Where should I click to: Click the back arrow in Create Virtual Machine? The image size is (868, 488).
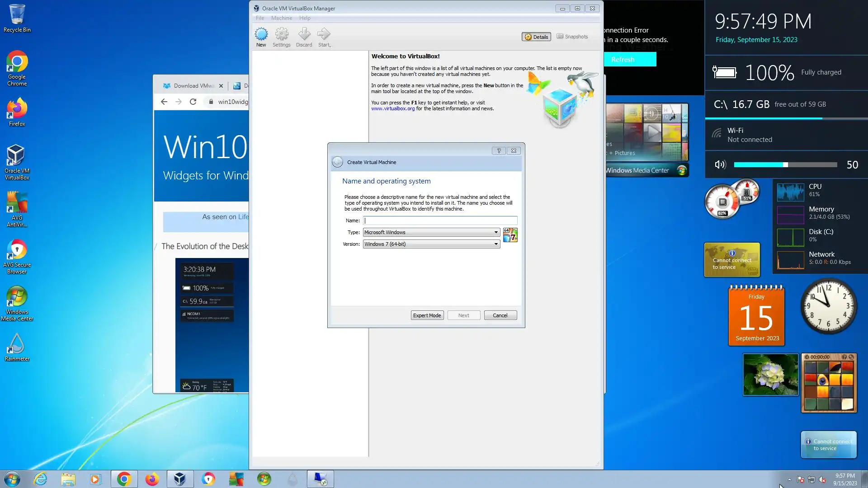[x=337, y=162]
